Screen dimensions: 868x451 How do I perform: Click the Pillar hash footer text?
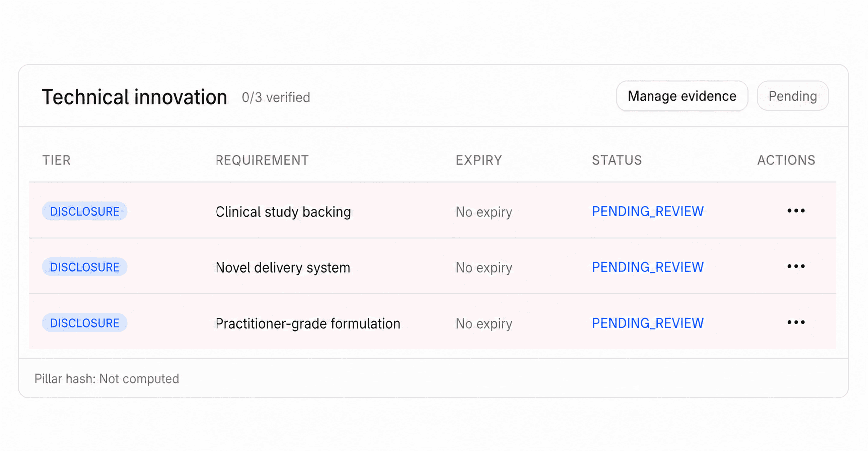[107, 379]
